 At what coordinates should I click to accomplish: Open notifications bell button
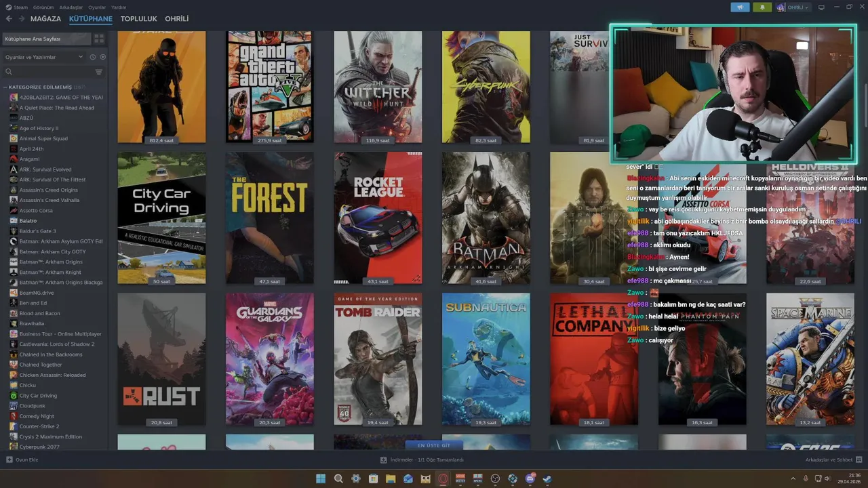tap(762, 7)
